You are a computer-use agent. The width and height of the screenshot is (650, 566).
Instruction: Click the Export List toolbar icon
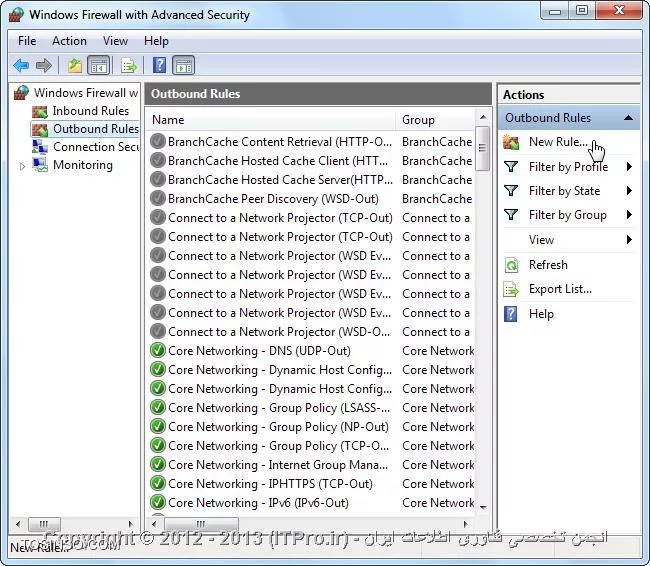pos(129,65)
